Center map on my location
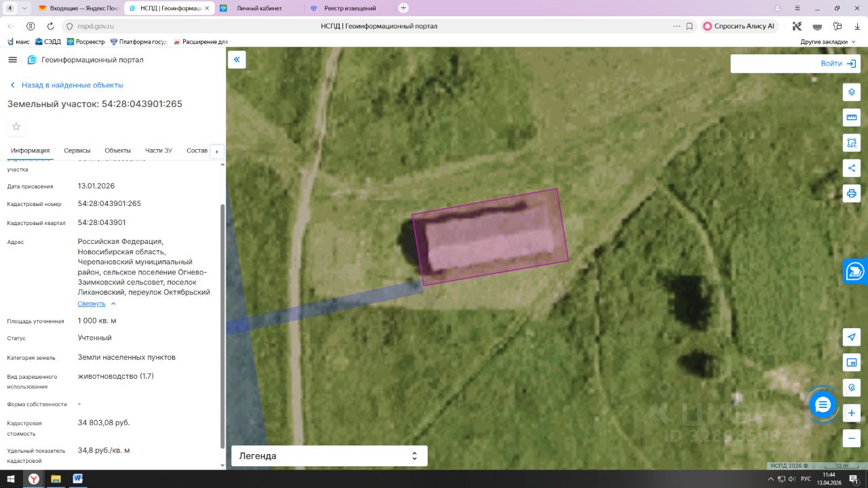Screen dimensions: 868x488 (852, 337)
